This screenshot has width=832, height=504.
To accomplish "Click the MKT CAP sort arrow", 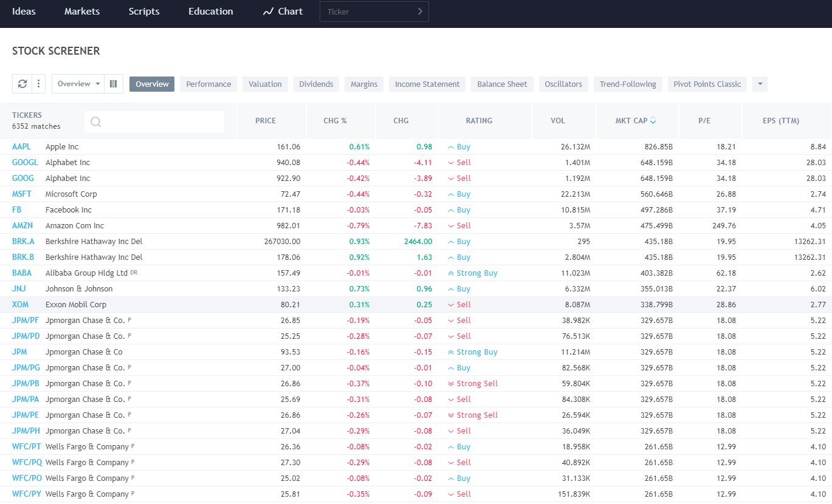I will coord(653,121).
